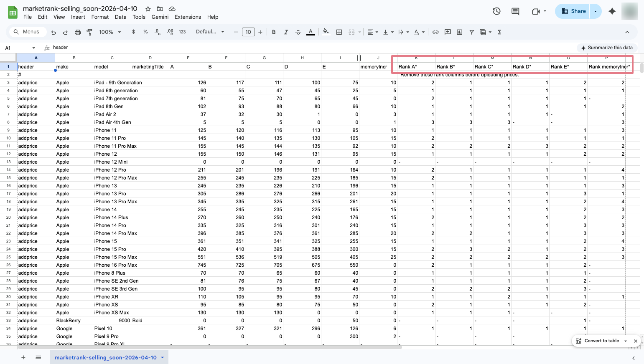
Task: Open Gemini sparkle icon at top right
Action: (x=612, y=11)
